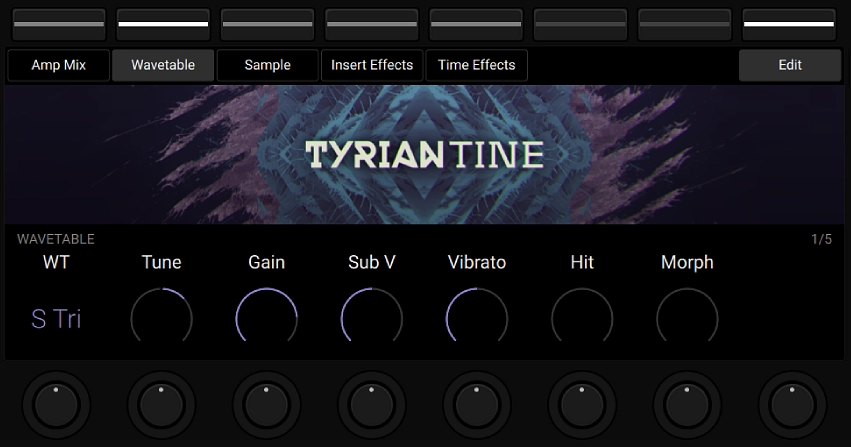
Task: Click hardware knob below Sub V dial
Action: [372, 405]
